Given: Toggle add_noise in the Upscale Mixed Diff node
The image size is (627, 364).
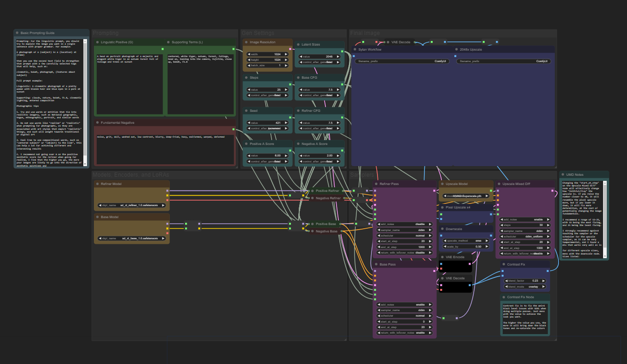Looking at the screenshot, I should 525,220.
